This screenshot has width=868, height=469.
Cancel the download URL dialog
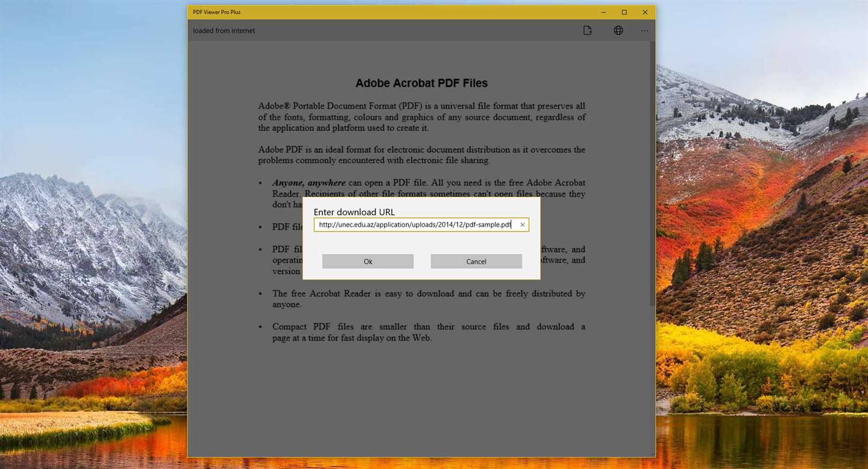click(476, 261)
